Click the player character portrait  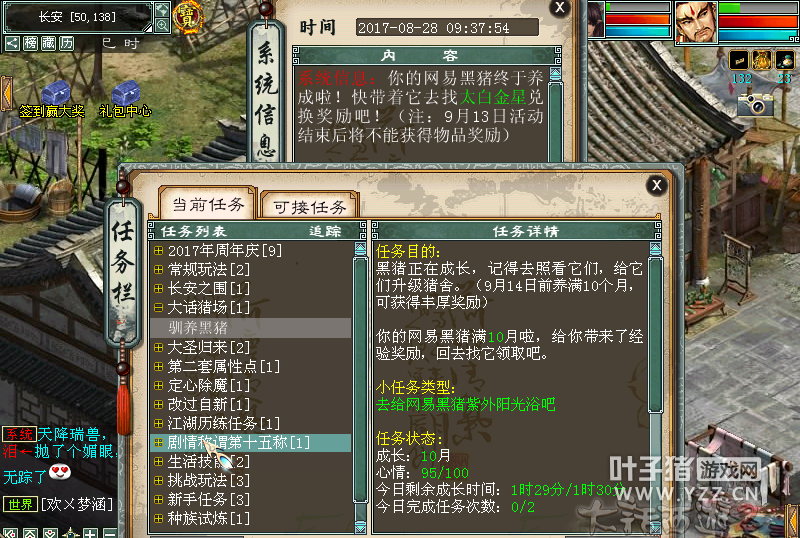pyautogui.click(x=696, y=21)
